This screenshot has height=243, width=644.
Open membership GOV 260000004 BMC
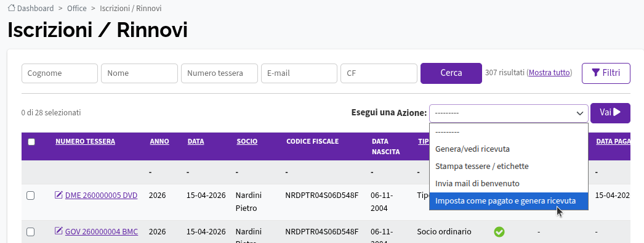point(102,232)
